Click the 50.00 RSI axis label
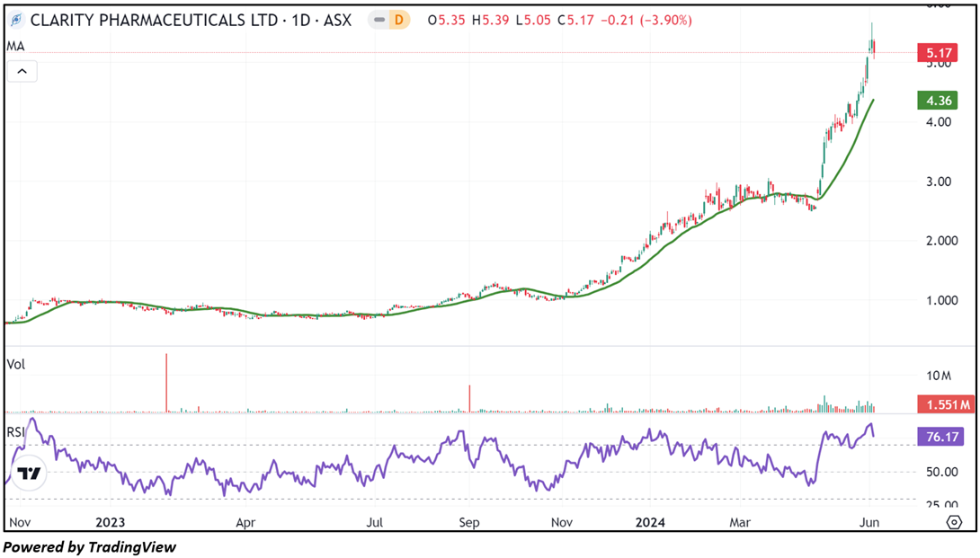Screen dimensions: 980x558 tap(942, 472)
